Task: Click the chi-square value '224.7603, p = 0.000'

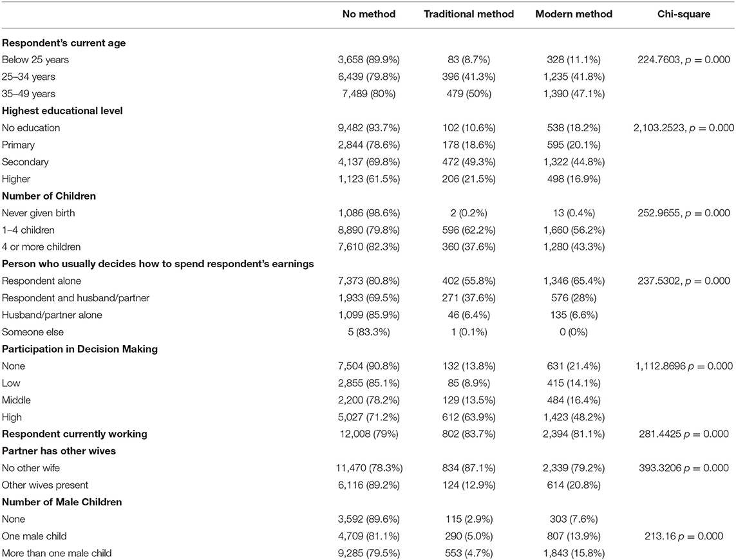Action: tap(684, 60)
